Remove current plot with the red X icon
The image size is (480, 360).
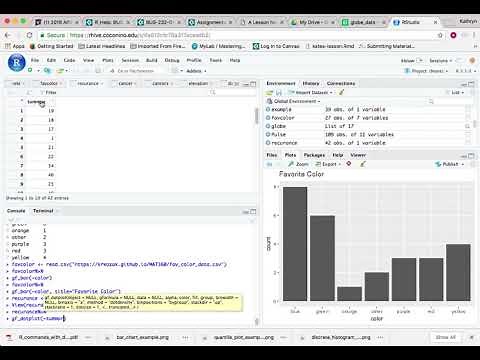tap(349, 164)
